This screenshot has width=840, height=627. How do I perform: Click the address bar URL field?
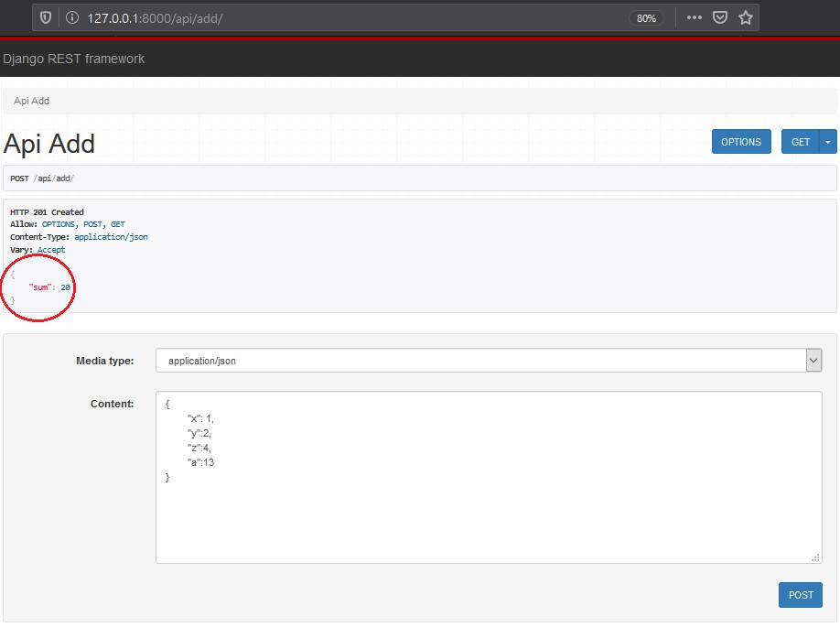coord(348,18)
